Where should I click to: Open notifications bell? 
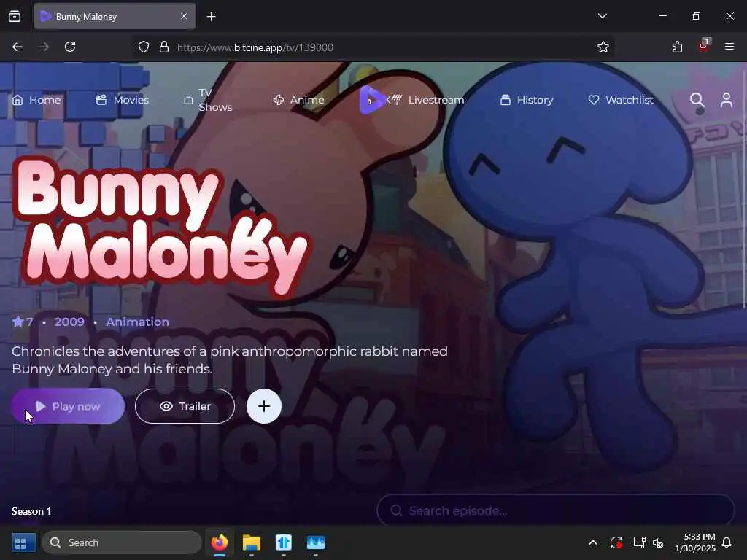(x=727, y=542)
